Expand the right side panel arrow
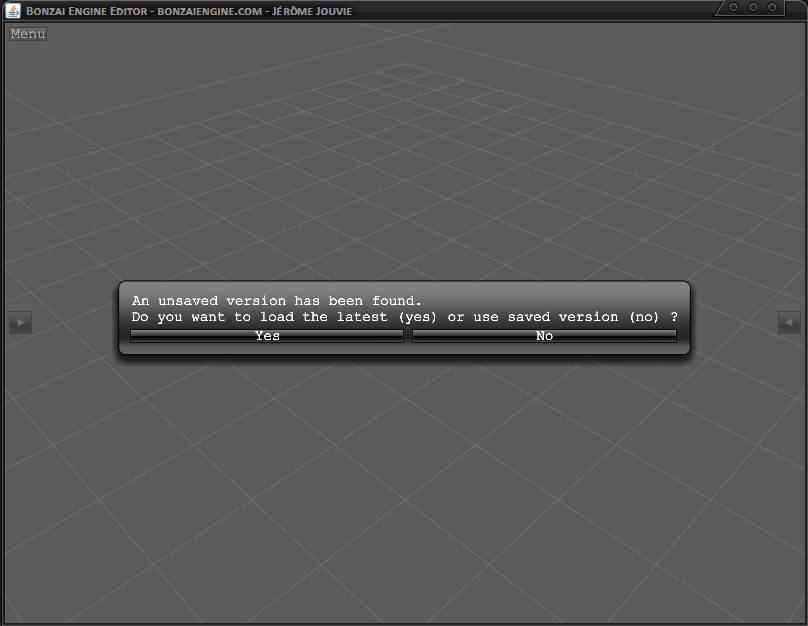This screenshot has width=808, height=626. coord(789,322)
